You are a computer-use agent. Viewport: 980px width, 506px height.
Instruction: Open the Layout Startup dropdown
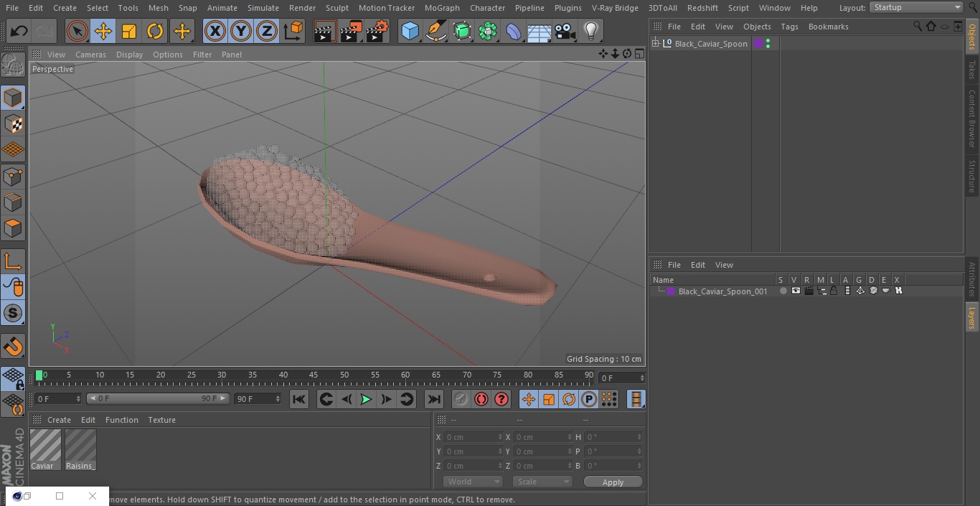coord(916,7)
